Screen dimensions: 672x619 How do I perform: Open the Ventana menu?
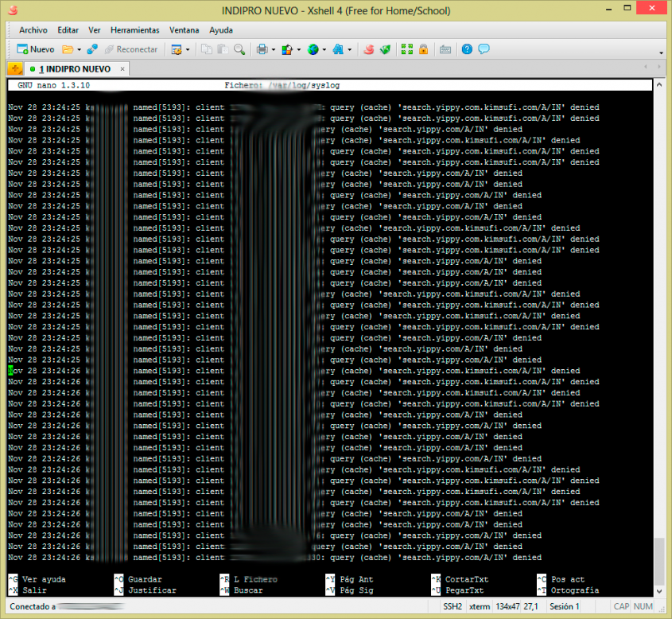tap(184, 30)
